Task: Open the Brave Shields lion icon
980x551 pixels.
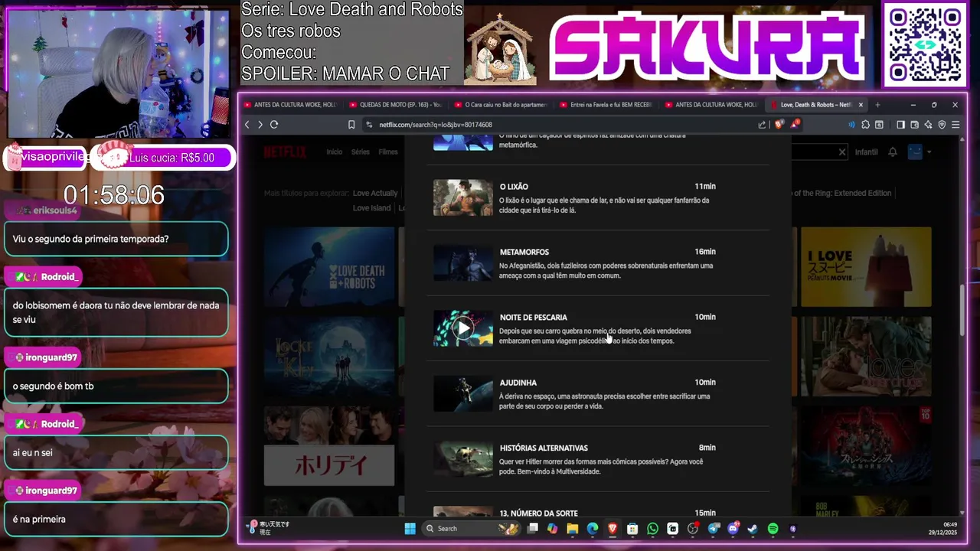Action: click(779, 125)
